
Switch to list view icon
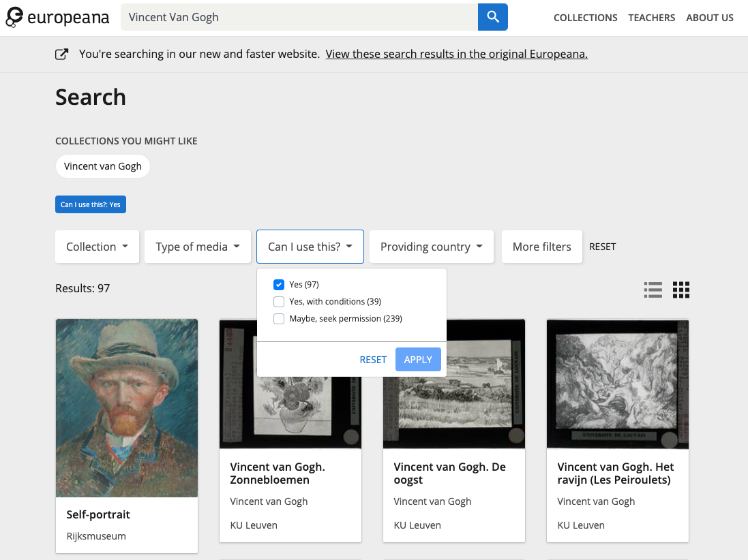pos(653,290)
